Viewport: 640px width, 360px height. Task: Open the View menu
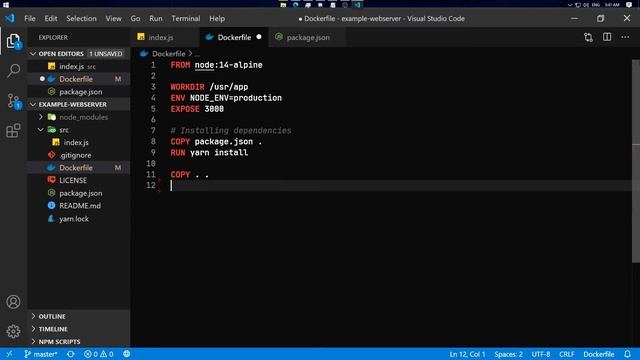113,18
